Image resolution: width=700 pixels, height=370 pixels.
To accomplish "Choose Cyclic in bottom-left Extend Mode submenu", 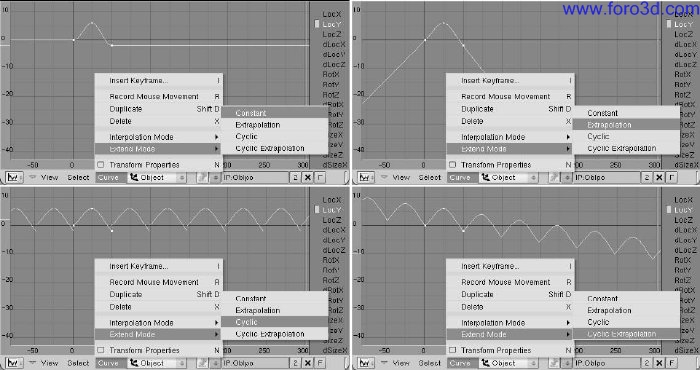I will 275,322.
